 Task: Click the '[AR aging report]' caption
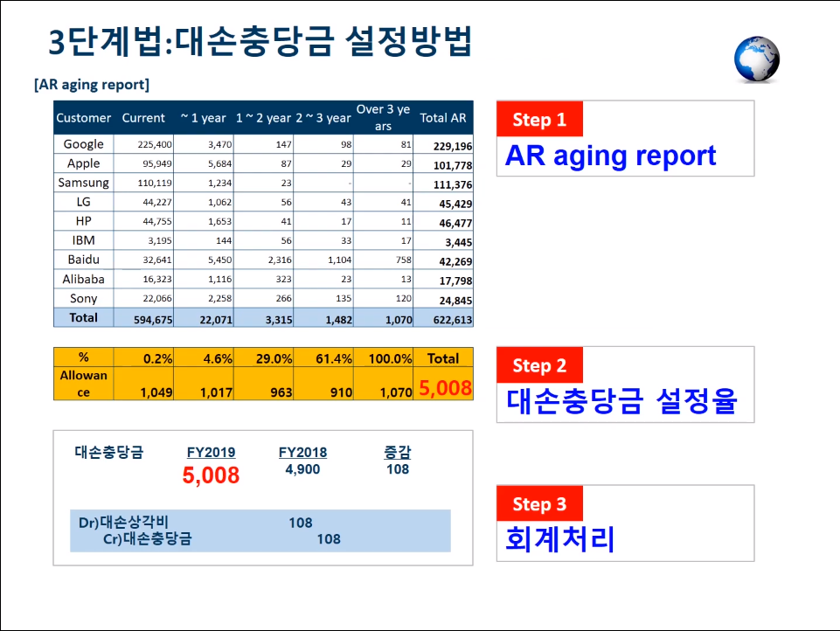click(92, 85)
